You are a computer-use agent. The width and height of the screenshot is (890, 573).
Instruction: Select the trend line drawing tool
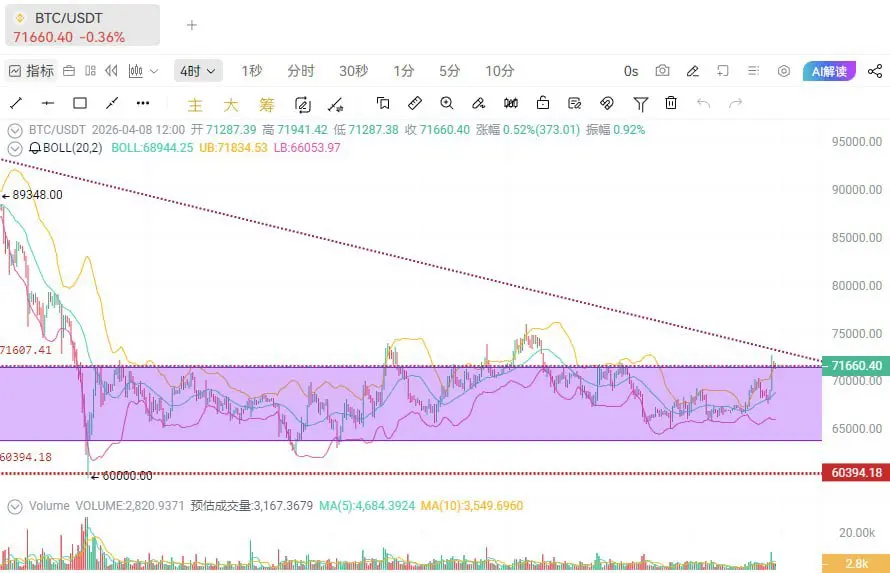click(x=16, y=103)
